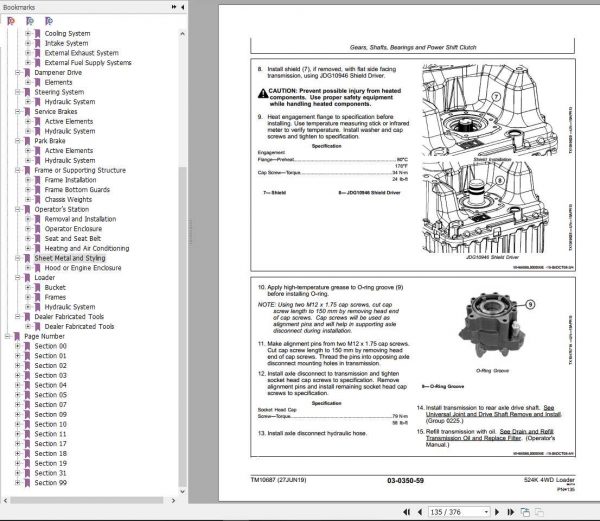Click second bookmark toolbar icon
The width and height of the screenshot is (600, 521).
30,21
